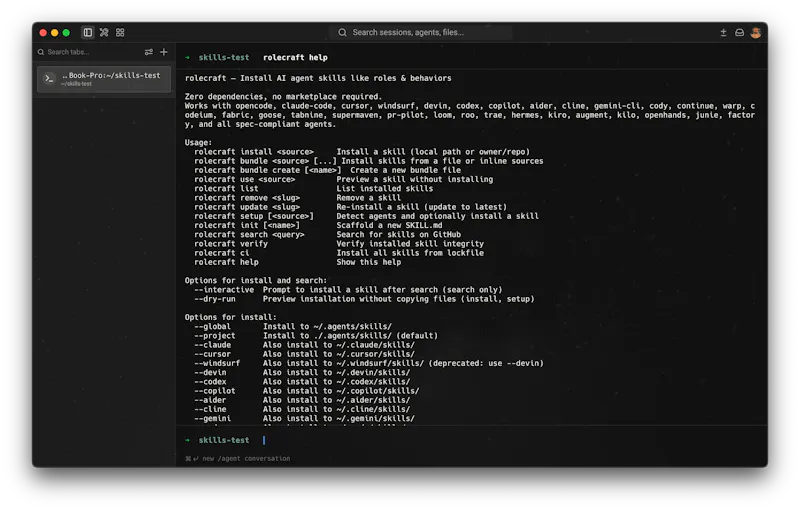Image resolution: width=800 pixels, height=510 pixels.
Task: Click the 'rolecraft verify' usage line
Action: pyautogui.click(x=231, y=244)
